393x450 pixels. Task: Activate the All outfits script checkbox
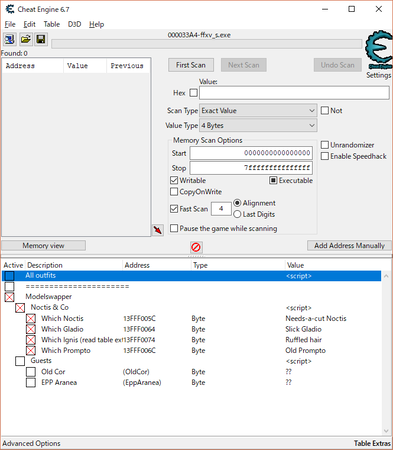[9, 276]
